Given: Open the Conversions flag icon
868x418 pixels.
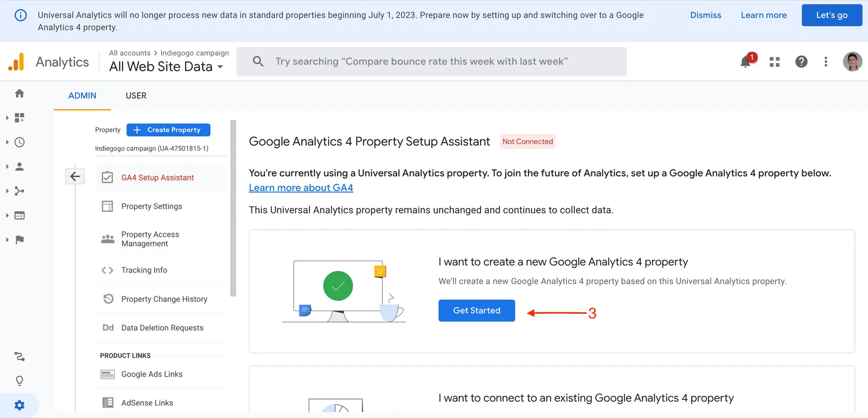Looking at the screenshot, I should (20, 240).
